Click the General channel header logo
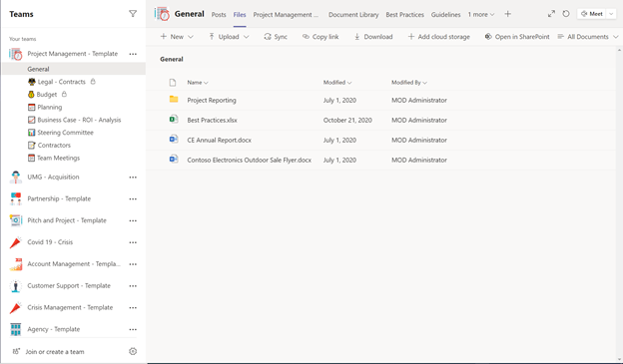This screenshot has width=623, height=364. tap(163, 14)
